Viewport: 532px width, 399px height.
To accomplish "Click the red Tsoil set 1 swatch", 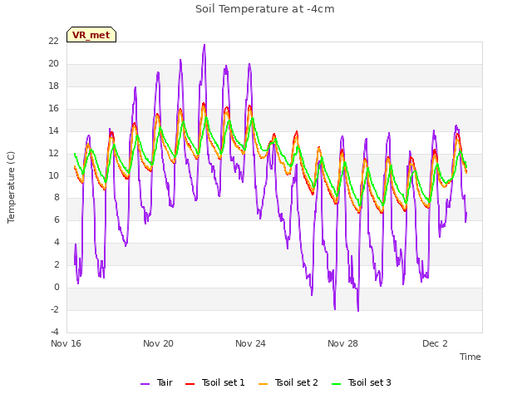I will tap(190, 384).
